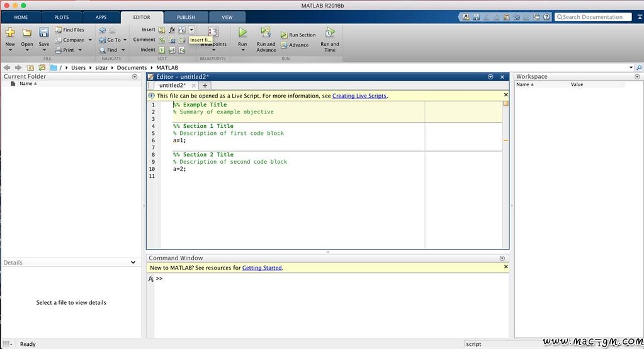Viewport: 644px width, 349px height.
Task: Click the Insert section icon
Action: [162, 30]
